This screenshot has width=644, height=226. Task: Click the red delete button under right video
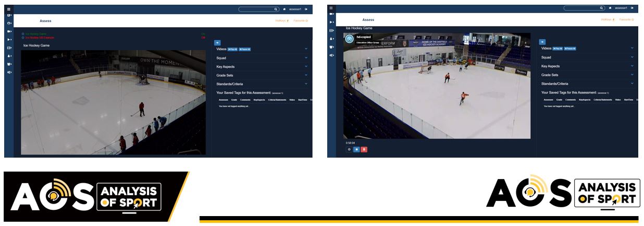(x=364, y=149)
